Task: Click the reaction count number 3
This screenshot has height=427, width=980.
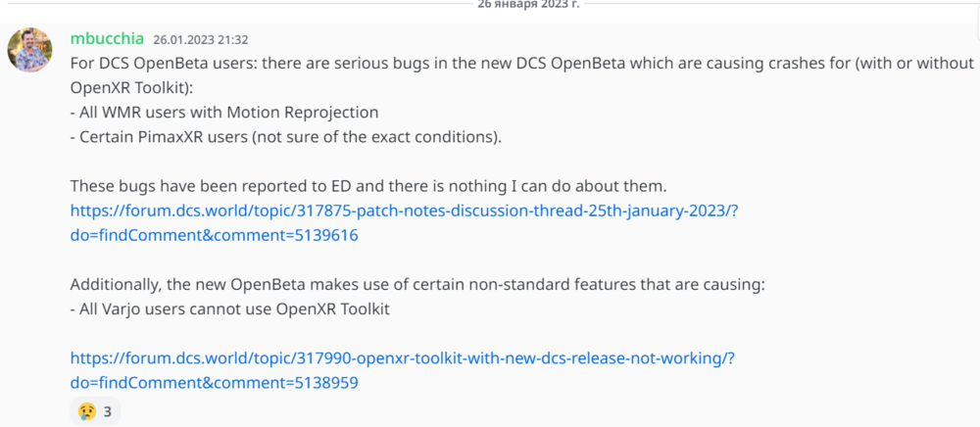Action: [108, 411]
